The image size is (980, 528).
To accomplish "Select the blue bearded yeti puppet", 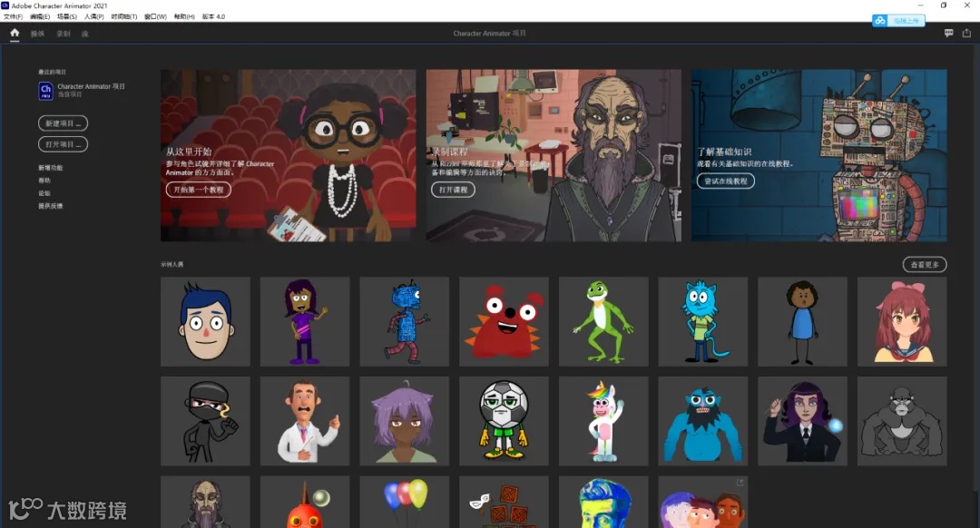I will coord(703,421).
